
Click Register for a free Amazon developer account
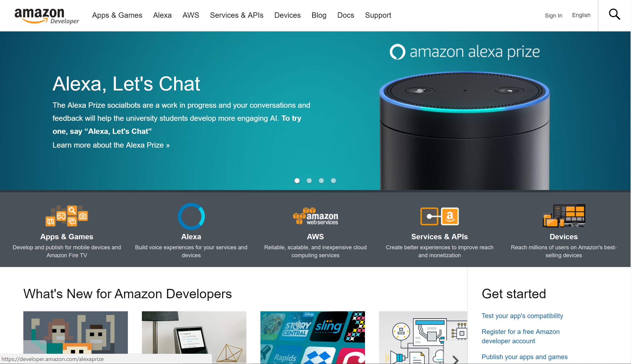coord(520,336)
